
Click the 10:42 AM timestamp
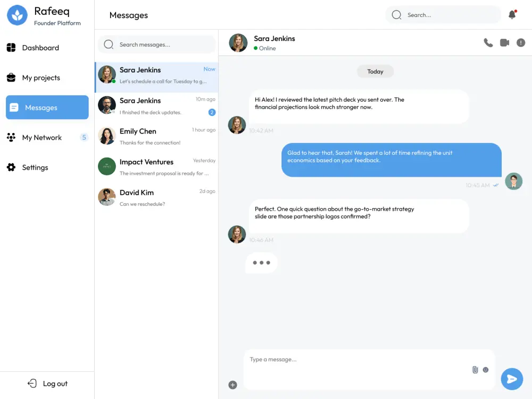tap(261, 131)
